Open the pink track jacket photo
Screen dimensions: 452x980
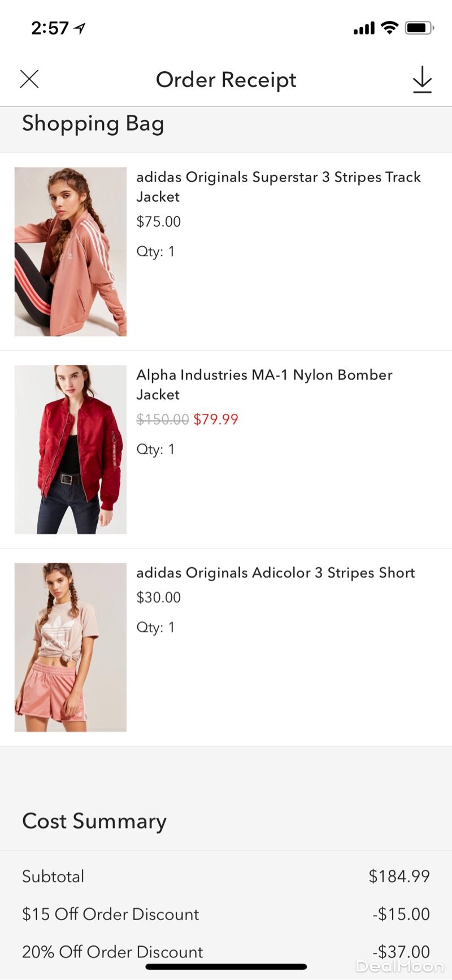[x=71, y=252]
